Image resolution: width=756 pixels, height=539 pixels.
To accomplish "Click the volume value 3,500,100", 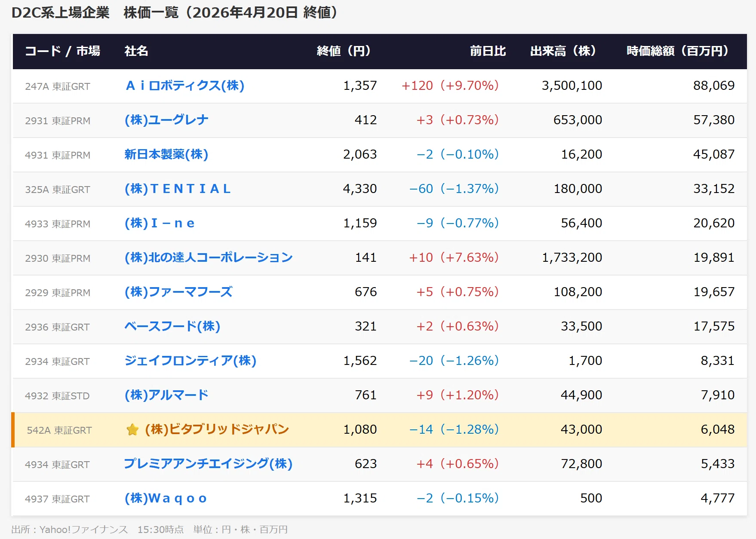I will click(572, 86).
